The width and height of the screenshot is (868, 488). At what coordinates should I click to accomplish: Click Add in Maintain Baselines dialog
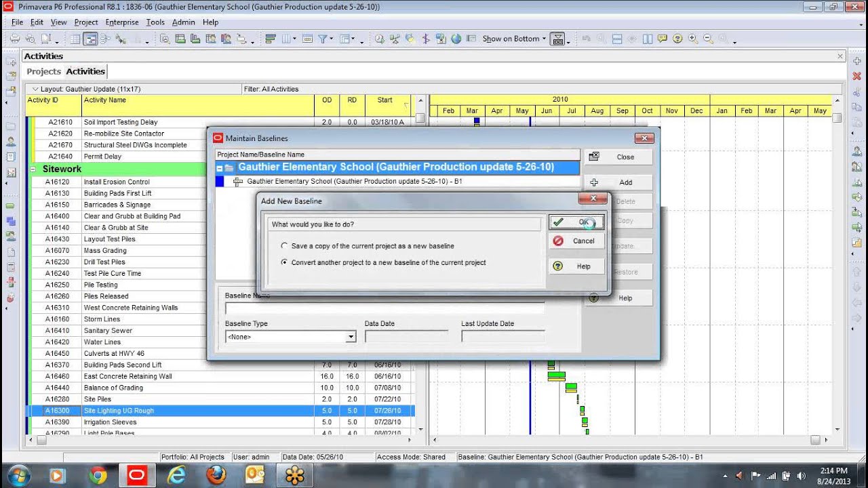618,182
